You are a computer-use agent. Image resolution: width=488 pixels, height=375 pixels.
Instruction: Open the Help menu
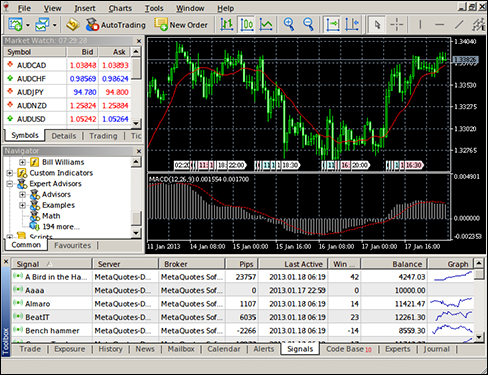tap(226, 8)
